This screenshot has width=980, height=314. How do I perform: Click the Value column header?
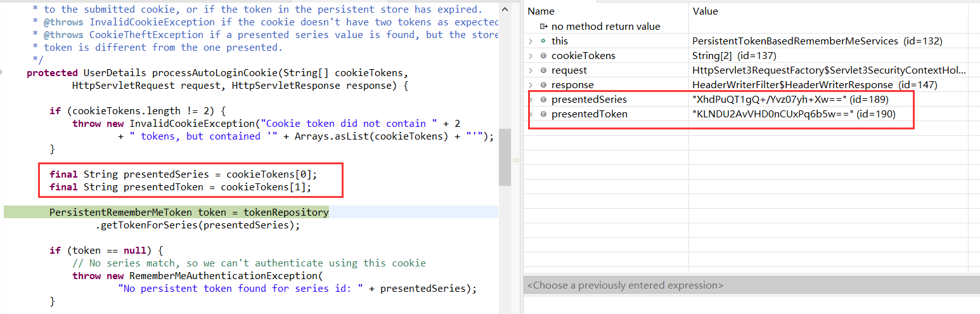pyautogui.click(x=705, y=11)
